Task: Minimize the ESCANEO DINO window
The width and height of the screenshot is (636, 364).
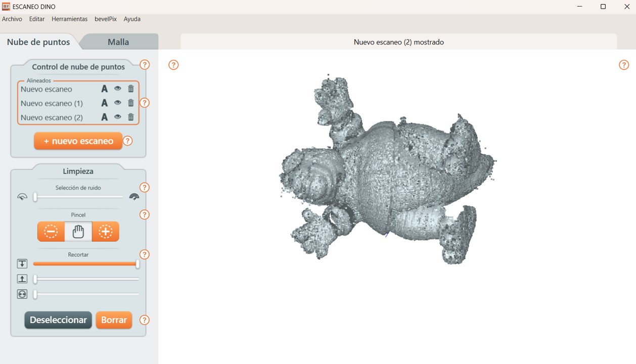Action: (580, 7)
